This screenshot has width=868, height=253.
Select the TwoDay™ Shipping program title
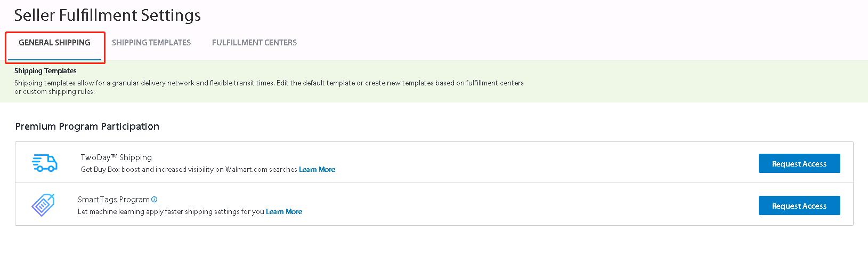(x=116, y=157)
